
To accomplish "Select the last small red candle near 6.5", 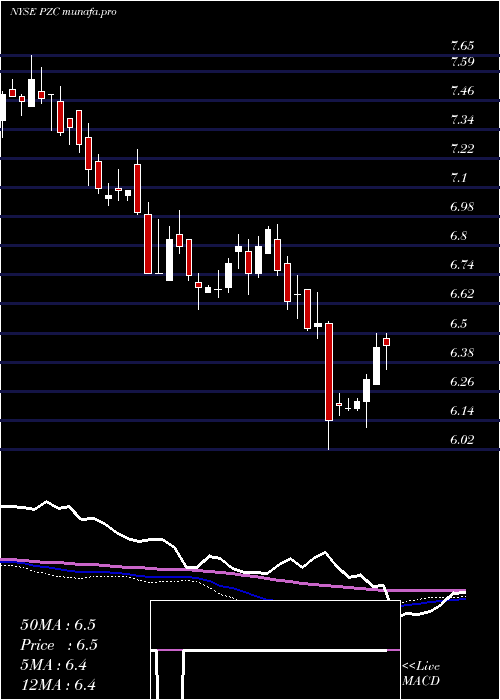I will click(387, 342).
